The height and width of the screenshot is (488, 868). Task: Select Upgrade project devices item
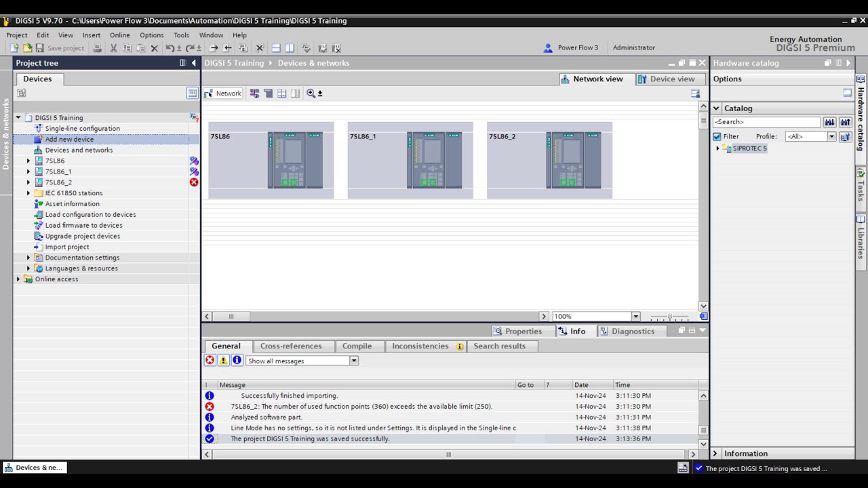pos(83,237)
